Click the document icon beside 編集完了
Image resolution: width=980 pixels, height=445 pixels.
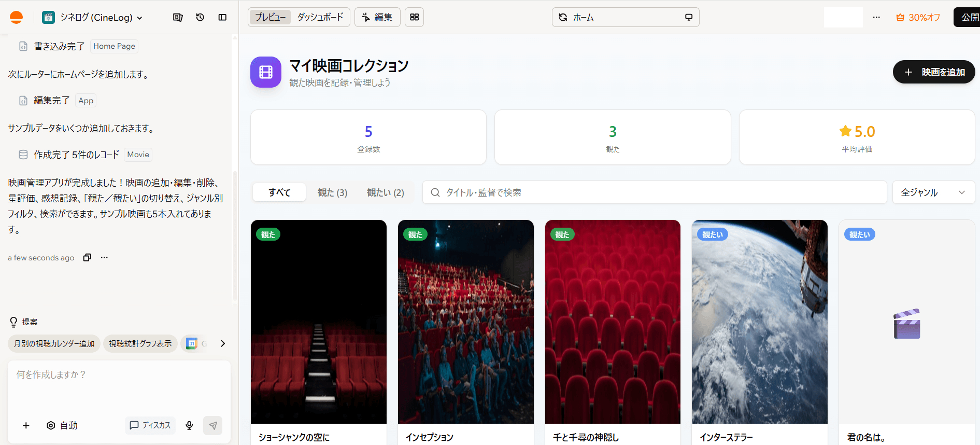[x=23, y=101]
